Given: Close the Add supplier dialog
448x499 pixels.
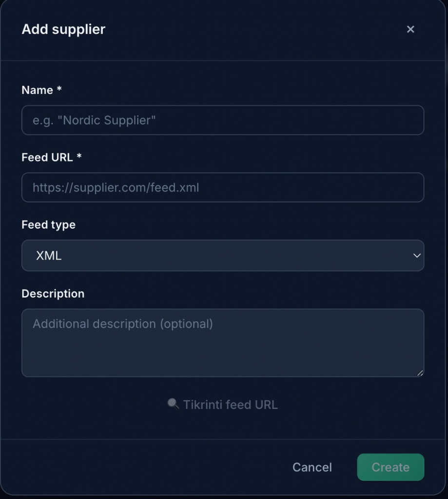Looking at the screenshot, I should coord(410,29).
